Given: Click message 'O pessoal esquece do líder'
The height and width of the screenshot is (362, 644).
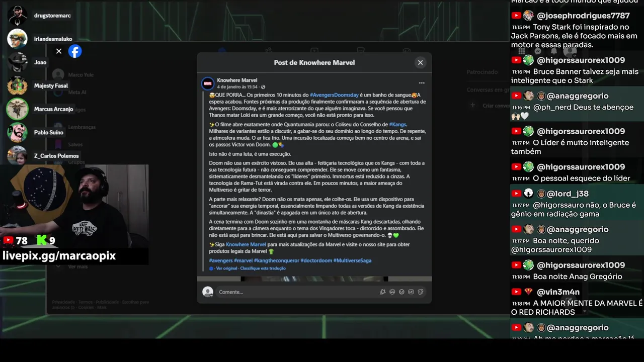Looking at the screenshot, I should pos(581,178).
